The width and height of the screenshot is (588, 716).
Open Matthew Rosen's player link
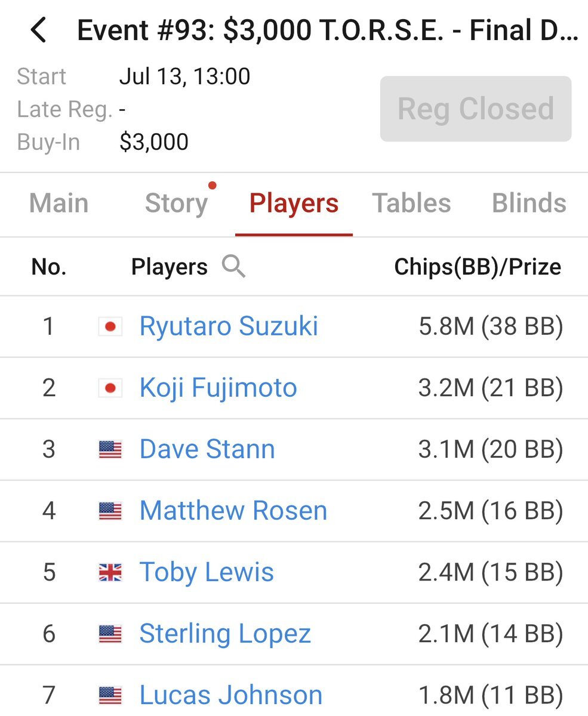[233, 511]
